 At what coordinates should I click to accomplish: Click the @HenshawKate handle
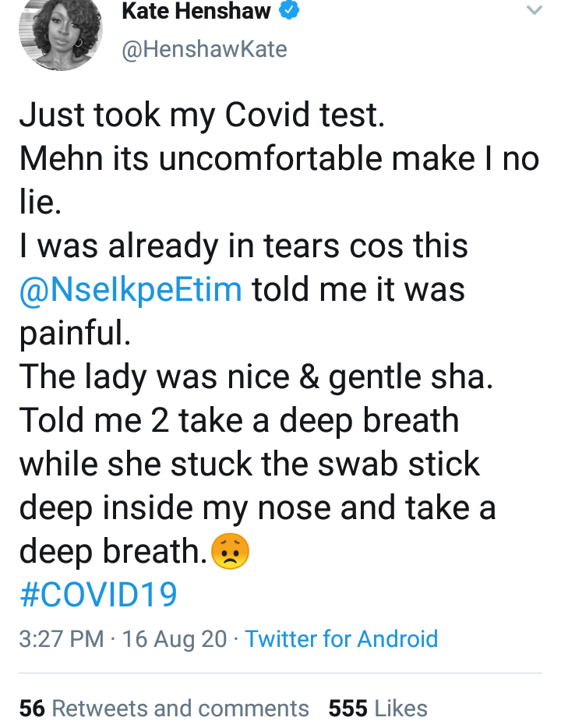coord(205,50)
